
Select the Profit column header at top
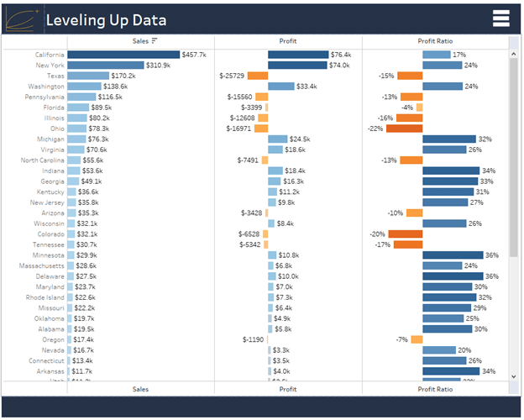[288, 40]
